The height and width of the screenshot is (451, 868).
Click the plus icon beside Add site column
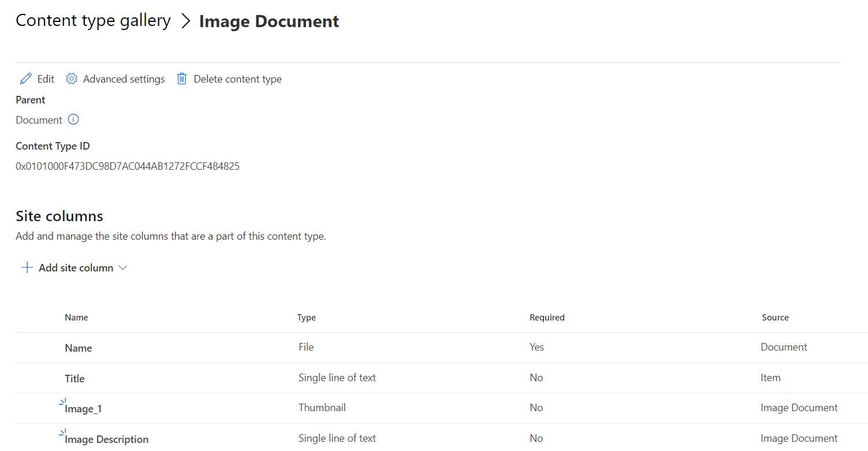coord(27,267)
